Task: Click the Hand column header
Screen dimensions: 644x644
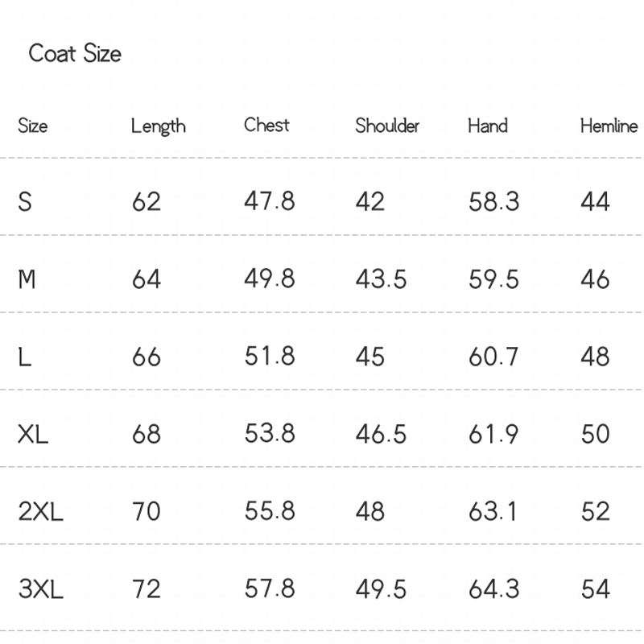Action: coord(487,126)
